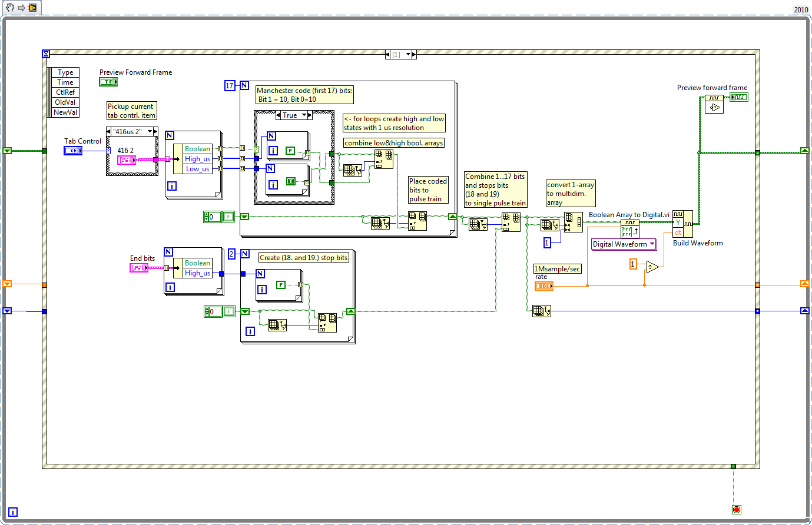This screenshot has height=525, width=812.
Task: Toggle the F boolean constant inside the True case
Action: pyautogui.click(x=290, y=151)
